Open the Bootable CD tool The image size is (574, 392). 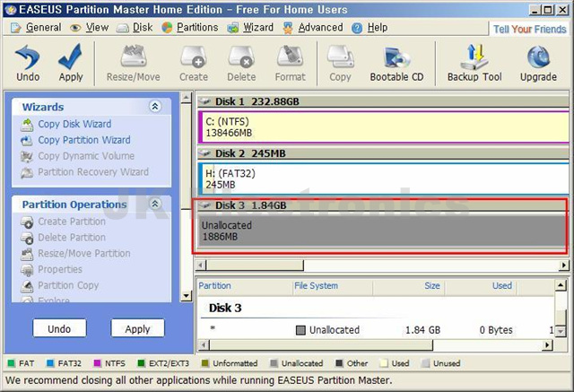pos(396,63)
